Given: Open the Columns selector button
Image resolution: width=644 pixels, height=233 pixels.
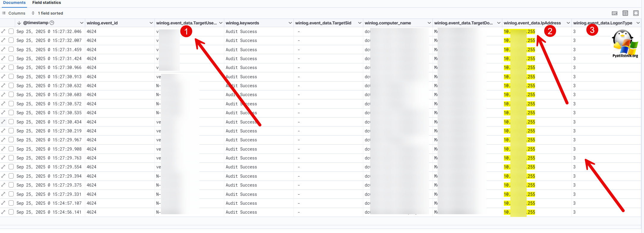Looking at the screenshot, I should click(14, 13).
